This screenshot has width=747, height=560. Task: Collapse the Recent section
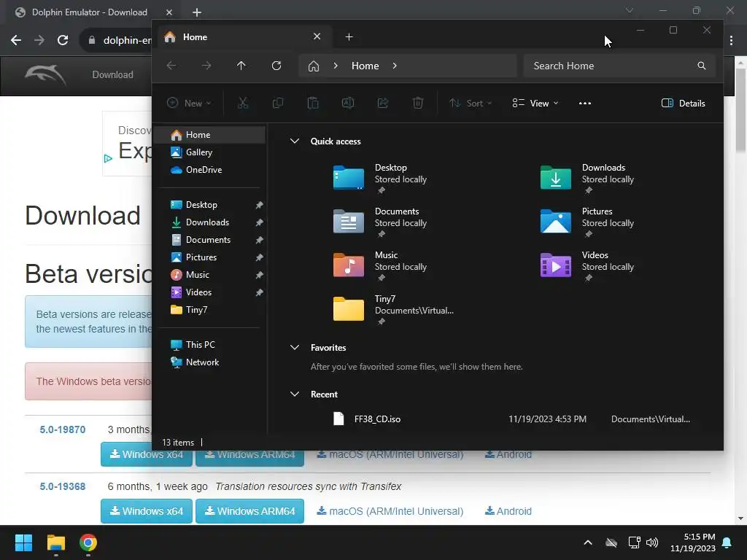coord(295,394)
